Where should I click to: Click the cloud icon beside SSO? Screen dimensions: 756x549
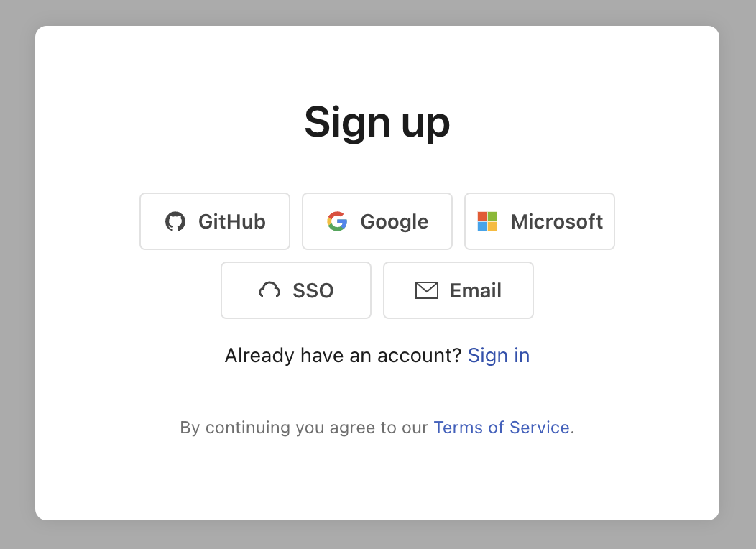(269, 290)
